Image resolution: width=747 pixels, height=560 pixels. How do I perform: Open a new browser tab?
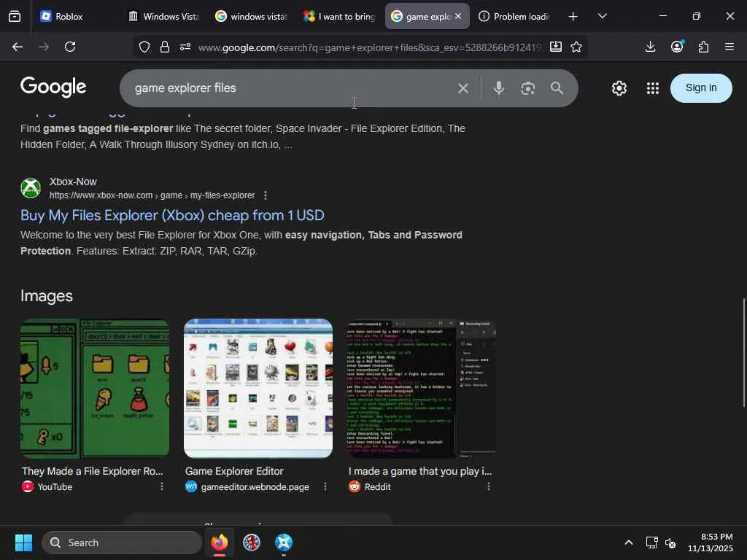(x=573, y=17)
